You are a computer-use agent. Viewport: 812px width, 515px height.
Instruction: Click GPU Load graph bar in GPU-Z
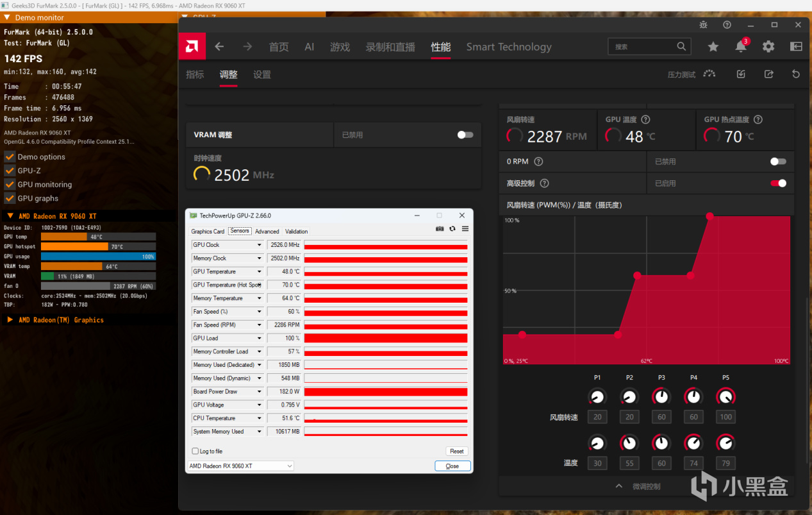[386, 338]
